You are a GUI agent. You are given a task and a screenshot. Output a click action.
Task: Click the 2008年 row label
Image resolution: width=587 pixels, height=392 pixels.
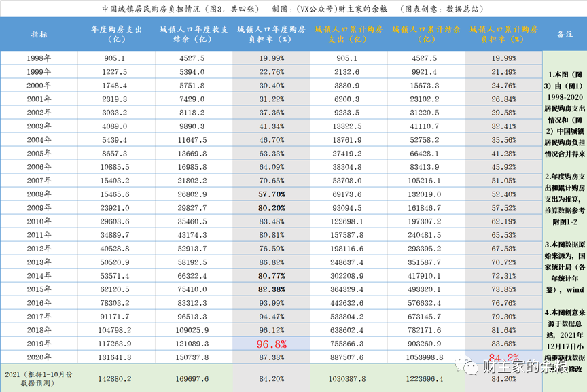coord(39,194)
